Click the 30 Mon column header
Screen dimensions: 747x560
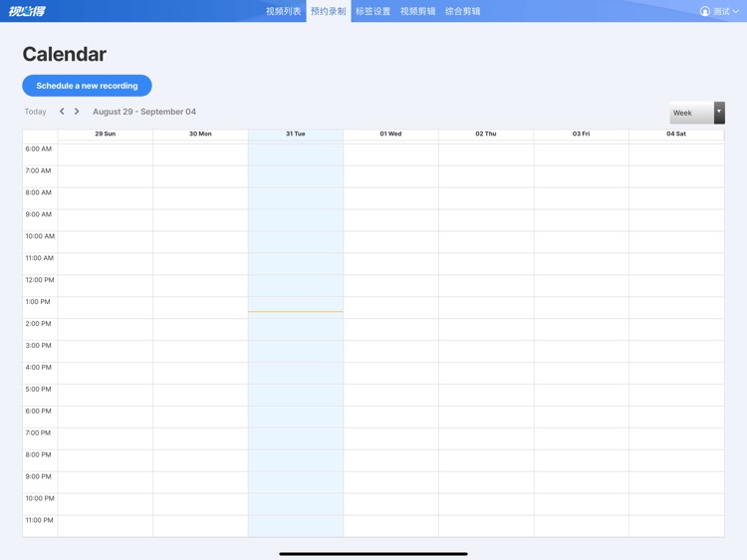click(x=200, y=134)
